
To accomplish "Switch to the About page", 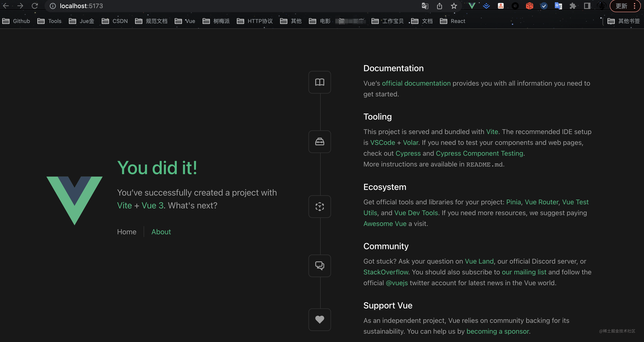I will pos(161,232).
